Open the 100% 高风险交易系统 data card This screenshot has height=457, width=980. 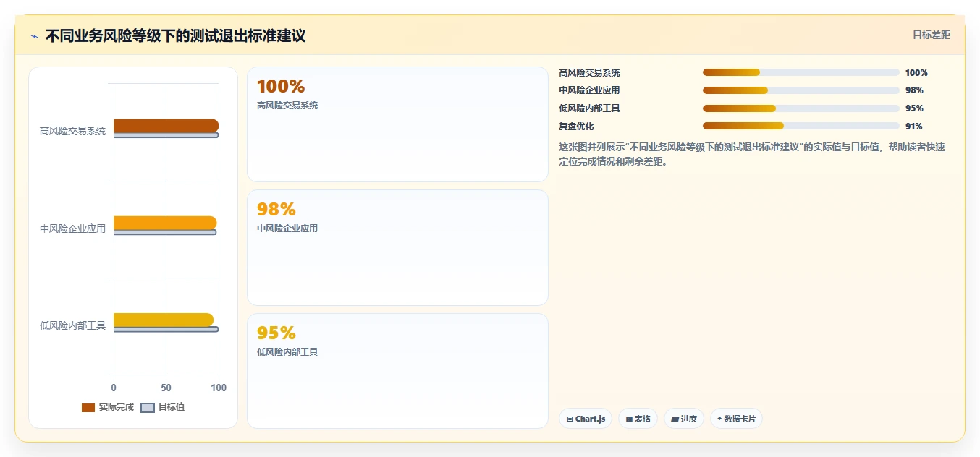tap(397, 124)
